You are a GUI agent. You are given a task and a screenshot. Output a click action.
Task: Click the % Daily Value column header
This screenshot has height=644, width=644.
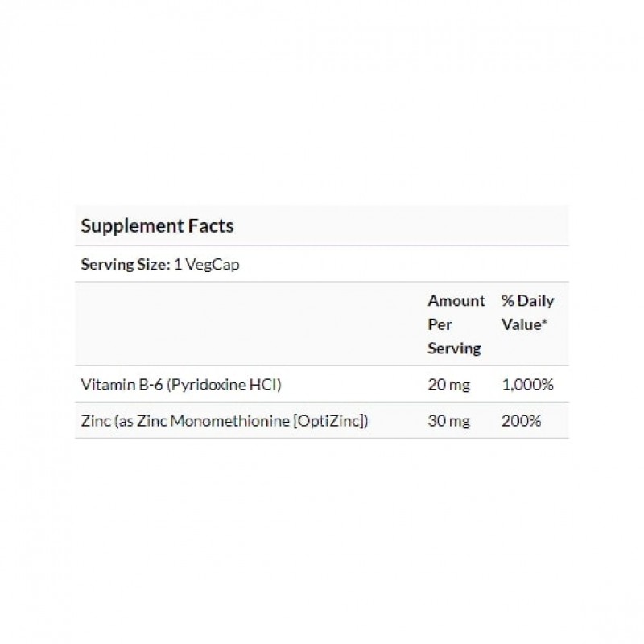click(x=527, y=312)
